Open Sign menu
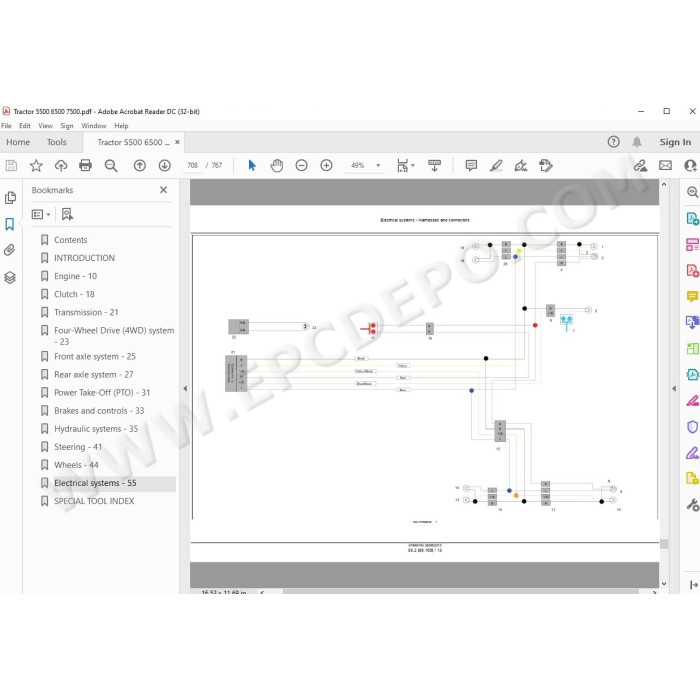This screenshot has width=700, height=700. [67, 126]
